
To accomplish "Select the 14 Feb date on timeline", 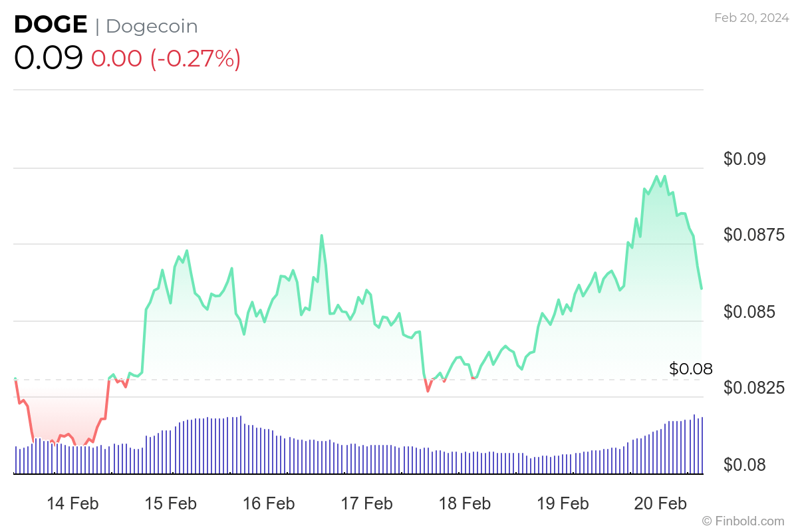I will (x=73, y=504).
